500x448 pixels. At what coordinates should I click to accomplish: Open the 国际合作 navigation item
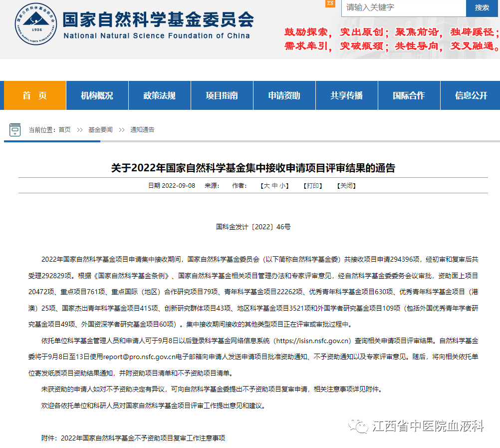409,95
